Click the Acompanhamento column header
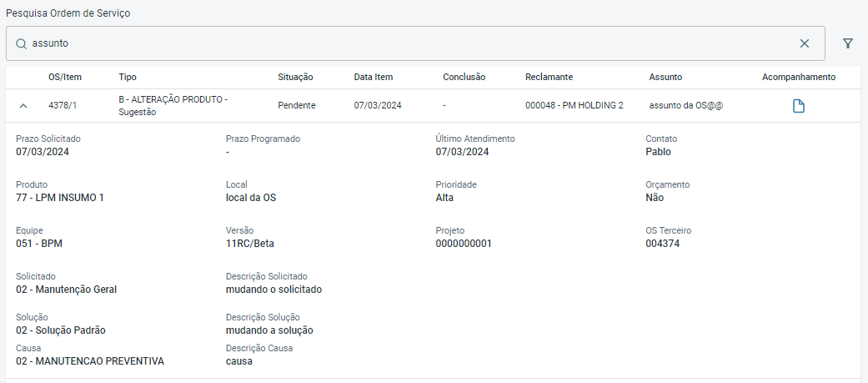Screen dimensions: 868x383 (x=798, y=77)
